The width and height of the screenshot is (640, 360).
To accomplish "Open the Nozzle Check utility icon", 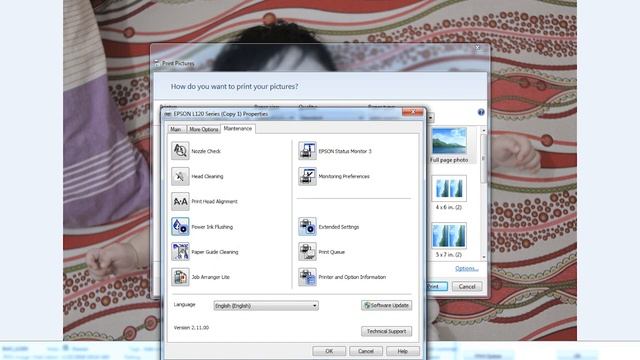I will (x=180, y=151).
